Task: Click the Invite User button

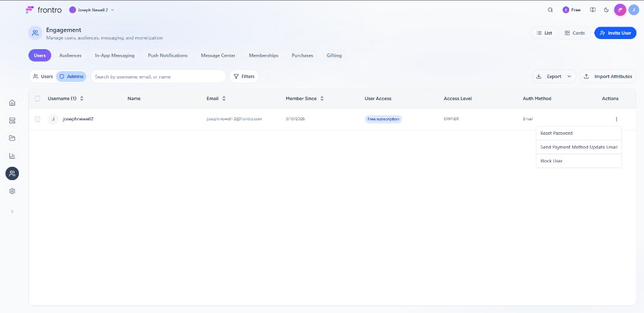Action: (615, 33)
